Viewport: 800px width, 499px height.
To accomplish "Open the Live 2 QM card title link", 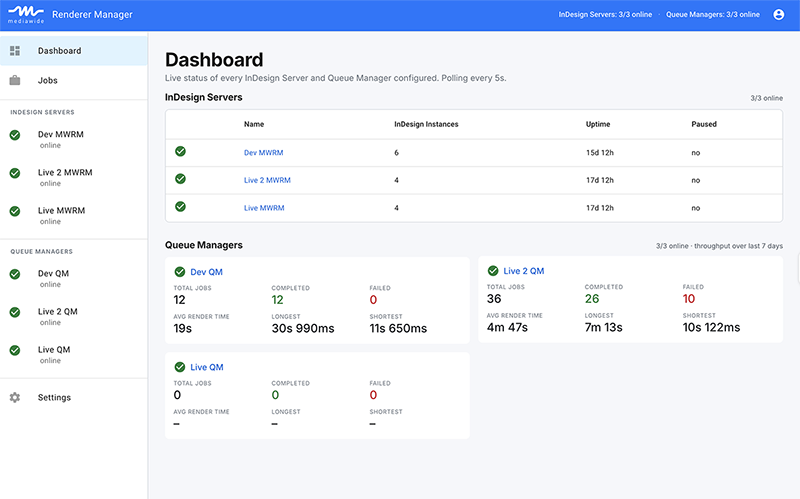I will click(x=523, y=271).
